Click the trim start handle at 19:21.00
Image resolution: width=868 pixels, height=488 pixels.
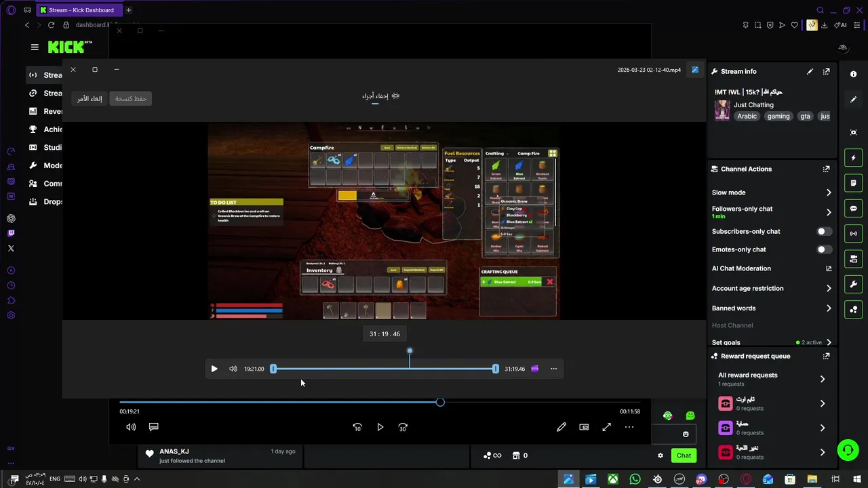pos(273,369)
